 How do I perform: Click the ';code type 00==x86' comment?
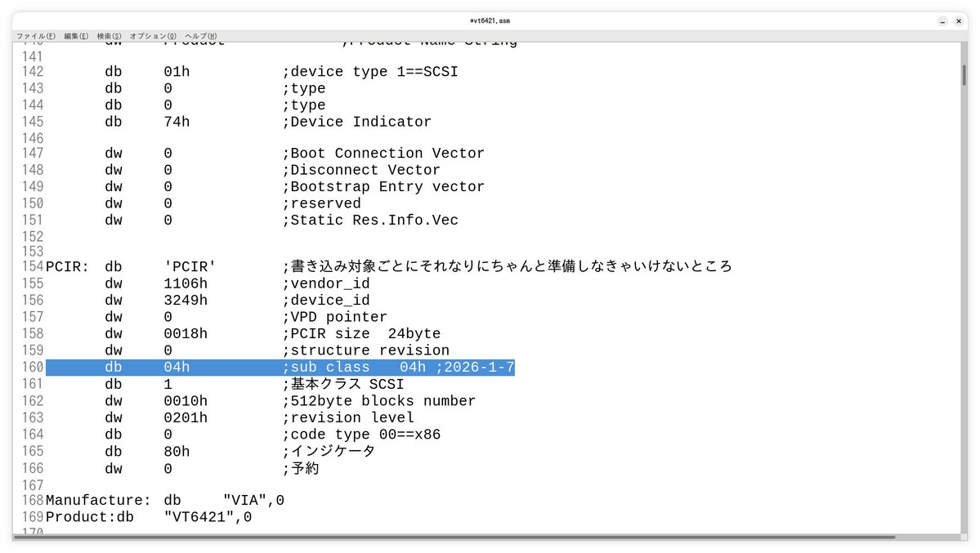tap(361, 435)
